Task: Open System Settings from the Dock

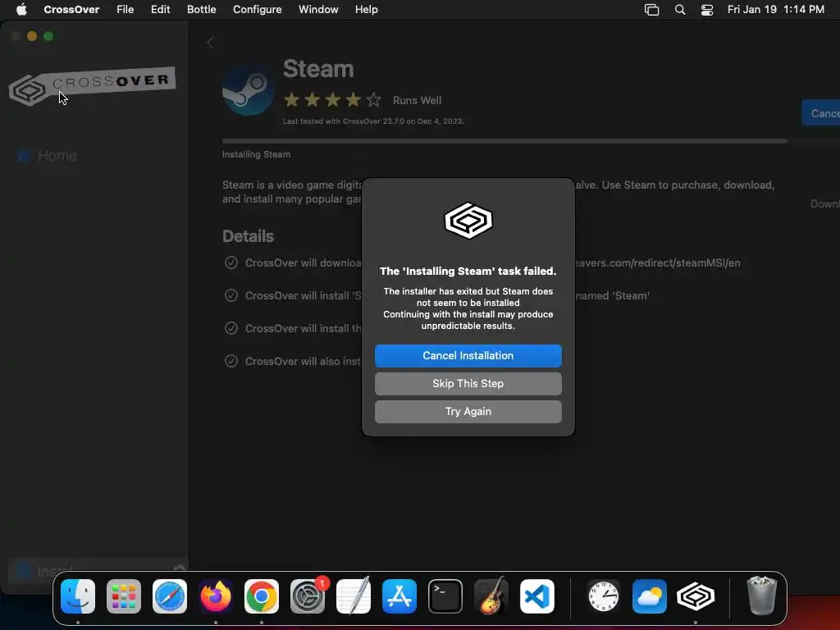Action: (x=308, y=596)
